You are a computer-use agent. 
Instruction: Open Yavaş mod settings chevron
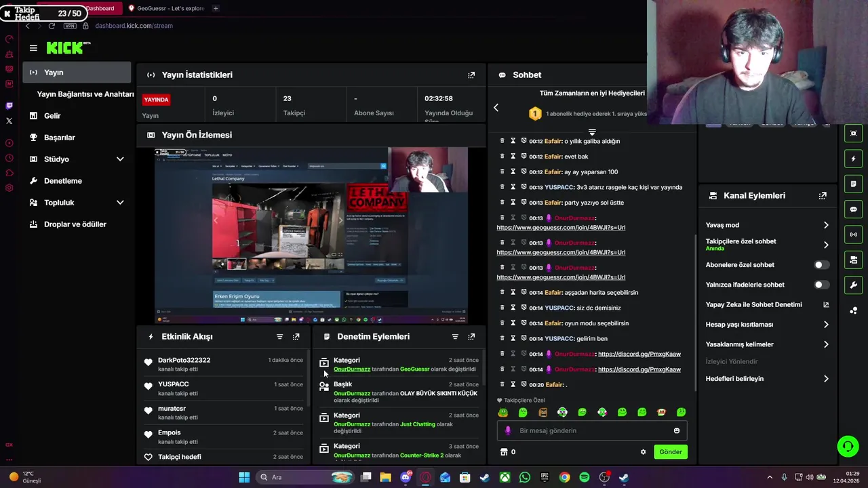pos(826,225)
